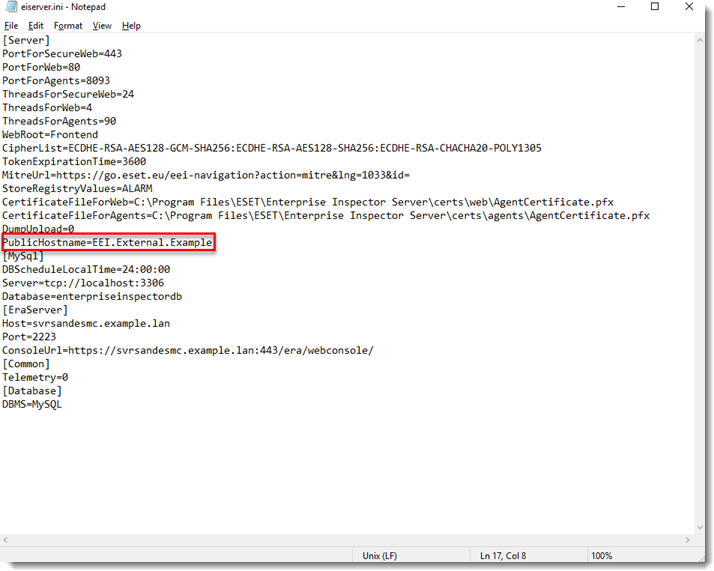Click the Host=svrsandesmc.example.lan line
This screenshot has height=571, width=714.
tap(86, 324)
